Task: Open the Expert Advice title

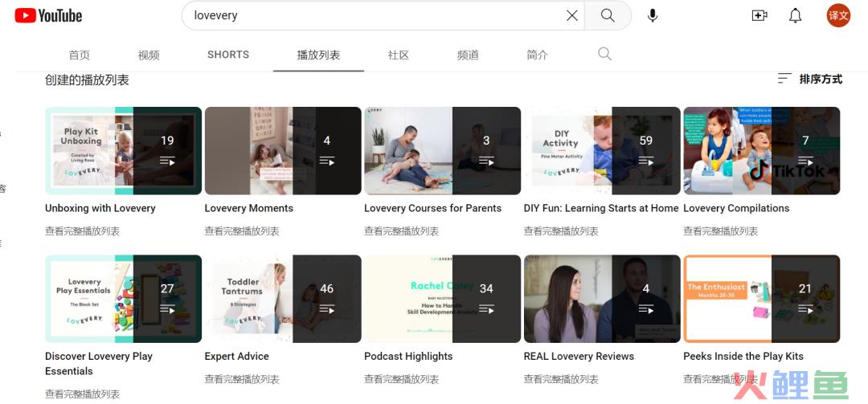Action: 237,357
